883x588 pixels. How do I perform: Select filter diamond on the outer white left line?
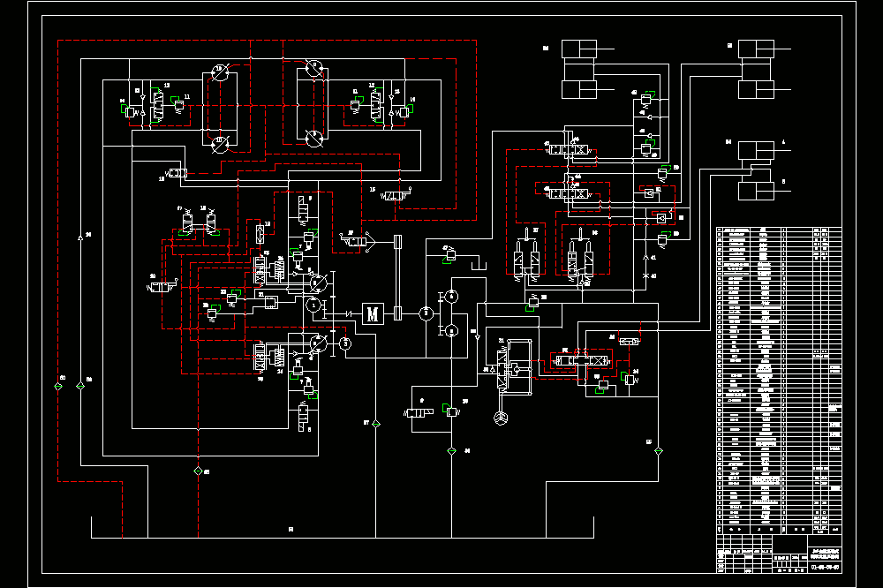pos(80,387)
